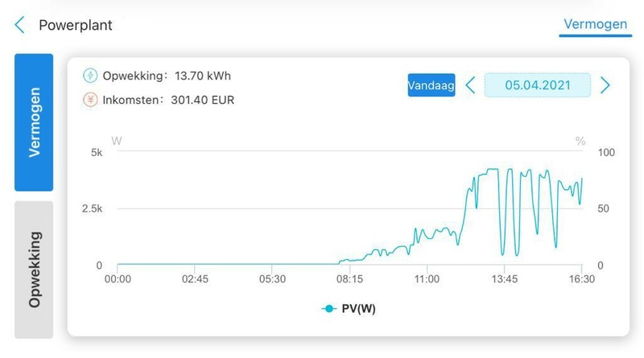Open the date picker showing 05.04.2021
This screenshot has height=358, width=644.
pos(538,85)
